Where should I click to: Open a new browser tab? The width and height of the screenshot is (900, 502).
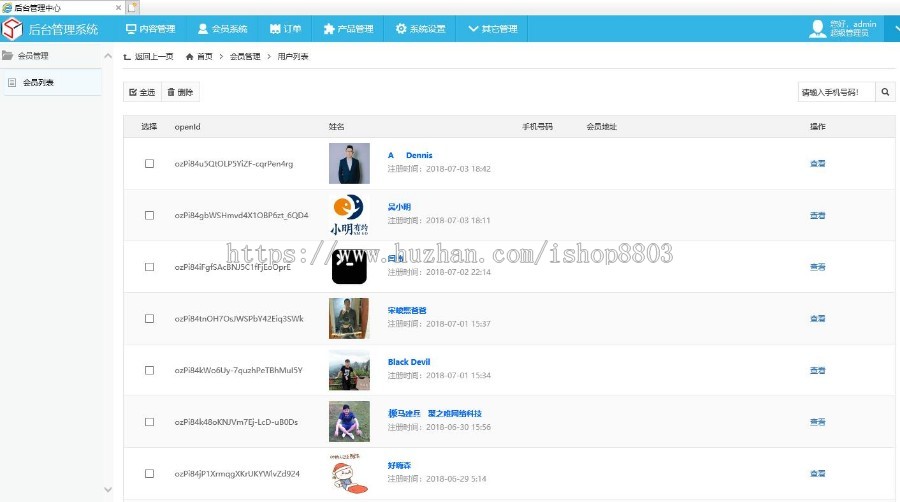(x=132, y=7)
